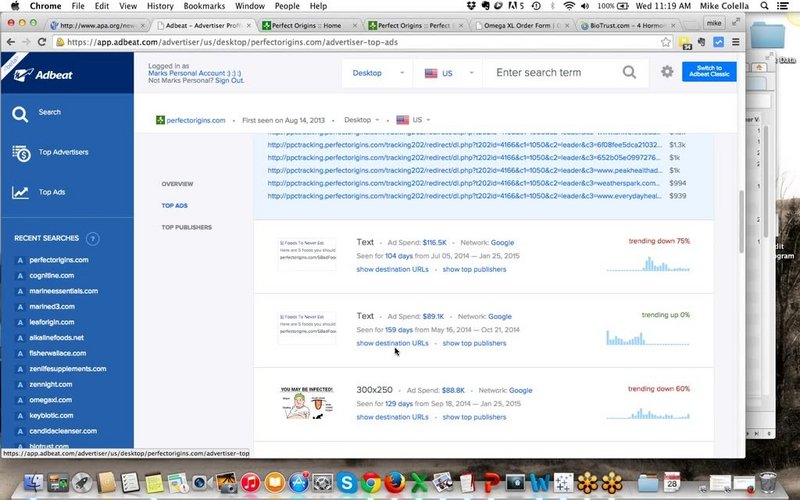Image resolution: width=800 pixels, height=500 pixels.
Task: Open the weatherspark.com destination URL
Action: click(464, 183)
